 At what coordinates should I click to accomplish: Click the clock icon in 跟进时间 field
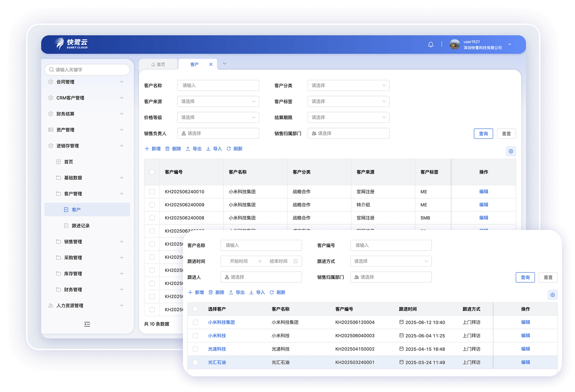pyautogui.click(x=295, y=261)
